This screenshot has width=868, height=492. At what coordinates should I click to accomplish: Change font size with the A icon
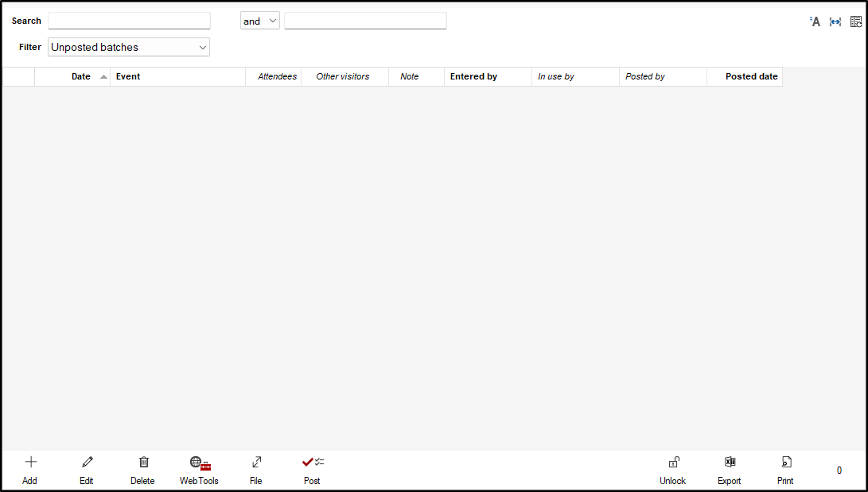click(x=815, y=21)
